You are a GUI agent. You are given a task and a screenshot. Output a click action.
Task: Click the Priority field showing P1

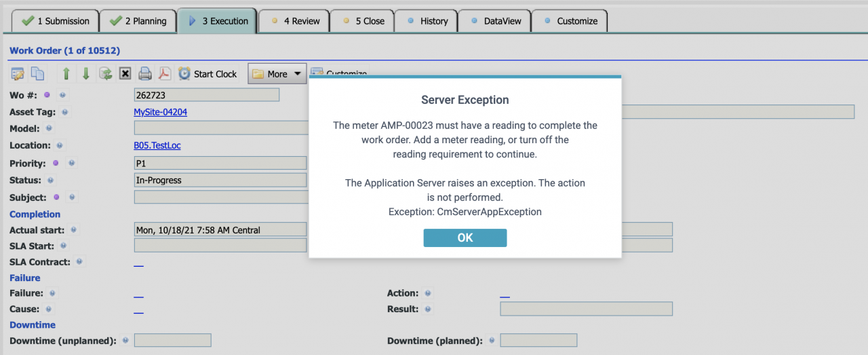point(221,164)
